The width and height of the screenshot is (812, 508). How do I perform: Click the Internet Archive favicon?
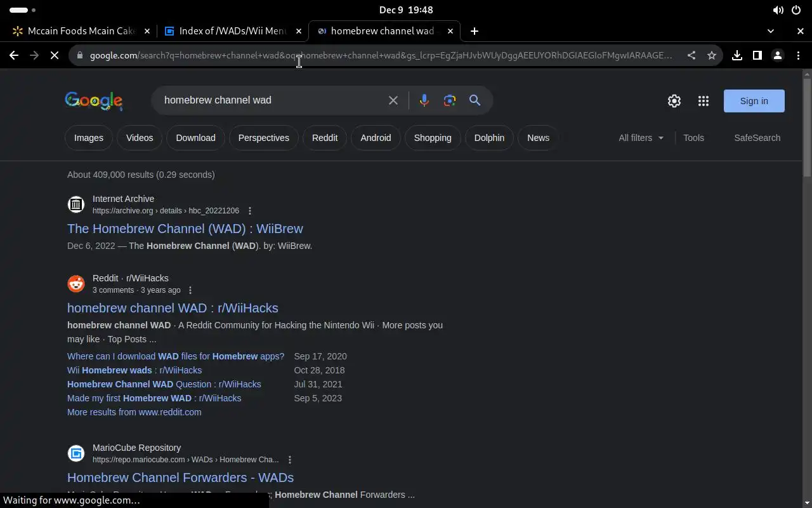pos(76,204)
